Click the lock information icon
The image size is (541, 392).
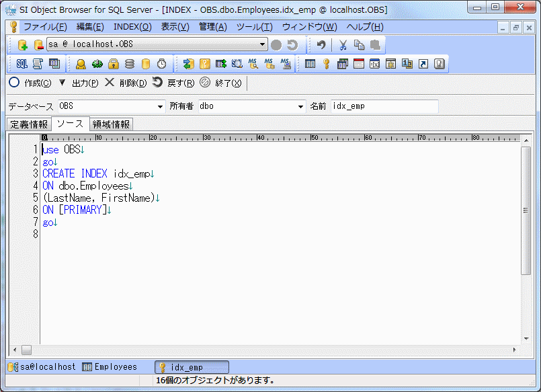pos(114,64)
